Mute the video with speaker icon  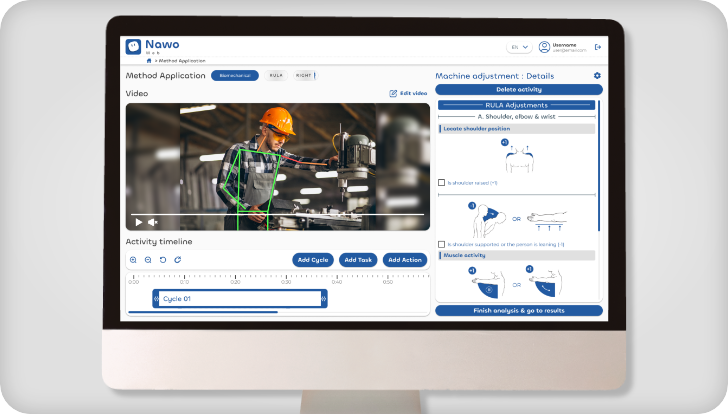tap(153, 222)
